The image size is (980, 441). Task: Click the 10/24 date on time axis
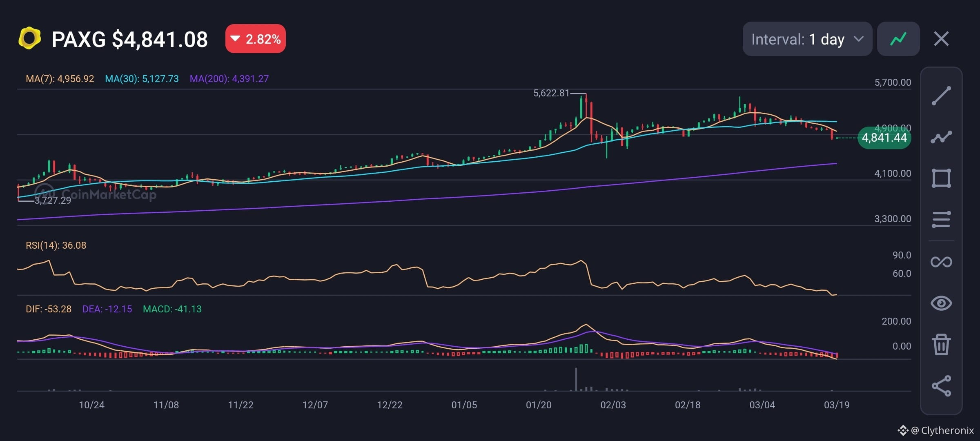91,405
